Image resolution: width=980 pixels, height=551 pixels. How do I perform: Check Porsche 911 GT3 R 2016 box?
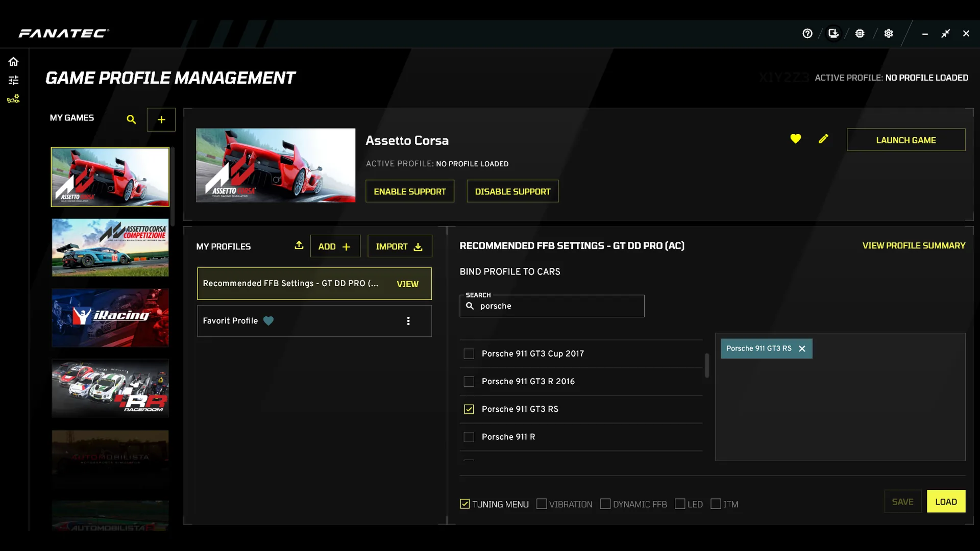[469, 382]
